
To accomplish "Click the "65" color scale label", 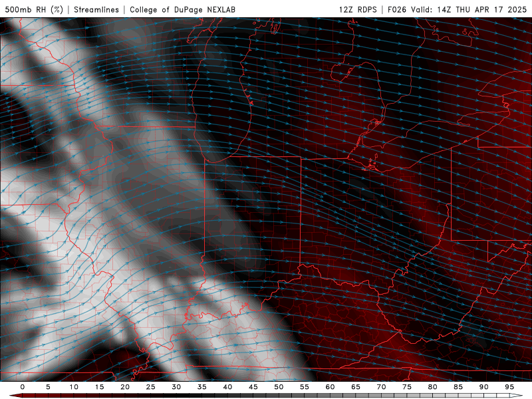I will pyautogui.click(x=356, y=387).
